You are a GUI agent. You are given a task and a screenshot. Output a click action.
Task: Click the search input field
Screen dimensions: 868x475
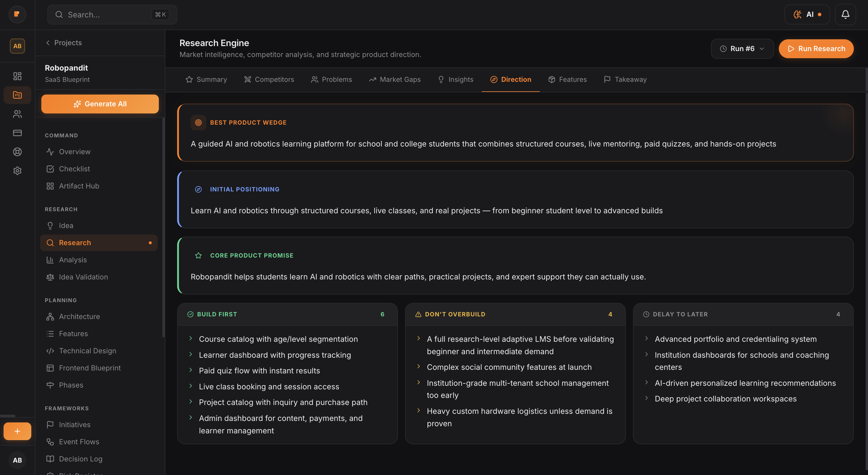pos(111,14)
